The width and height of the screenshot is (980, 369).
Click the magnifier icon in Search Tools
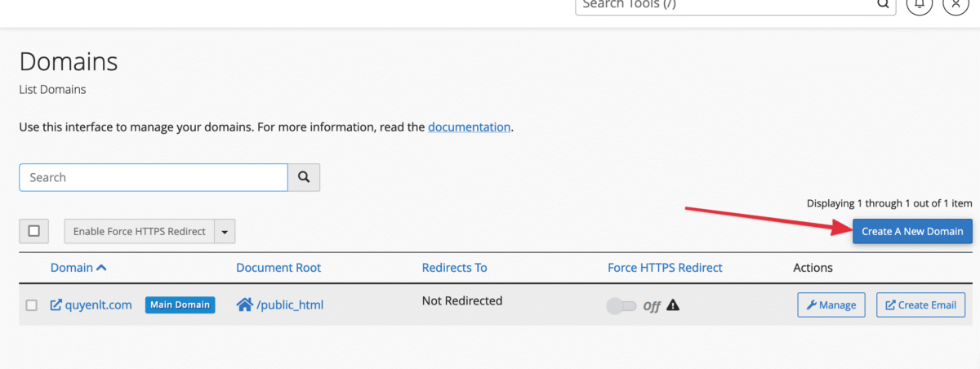(883, 4)
